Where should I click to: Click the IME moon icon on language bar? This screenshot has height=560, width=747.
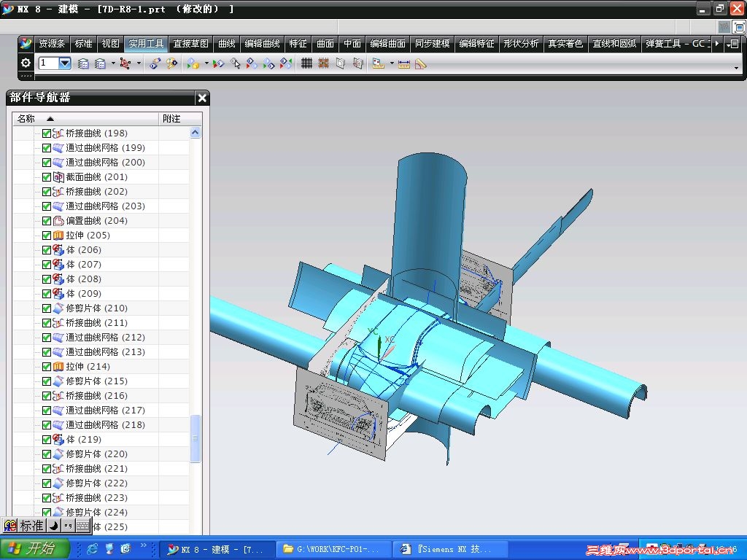pyautogui.click(x=54, y=526)
